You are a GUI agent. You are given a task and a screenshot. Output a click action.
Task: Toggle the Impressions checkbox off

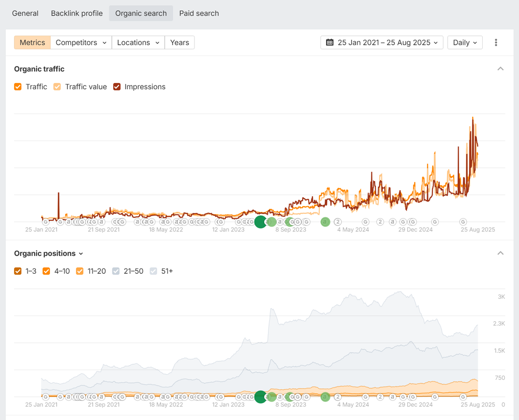[117, 87]
